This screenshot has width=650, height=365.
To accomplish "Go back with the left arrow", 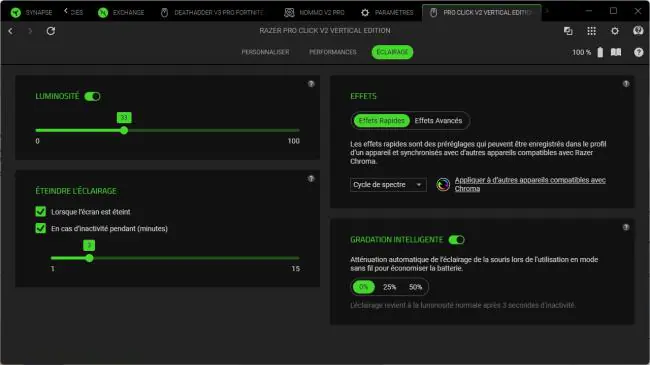I will click(x=10, y=31).
